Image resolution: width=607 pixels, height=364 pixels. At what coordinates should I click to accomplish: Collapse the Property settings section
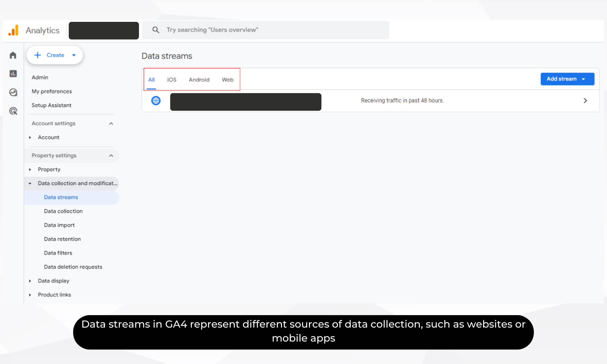click(111, 156)
